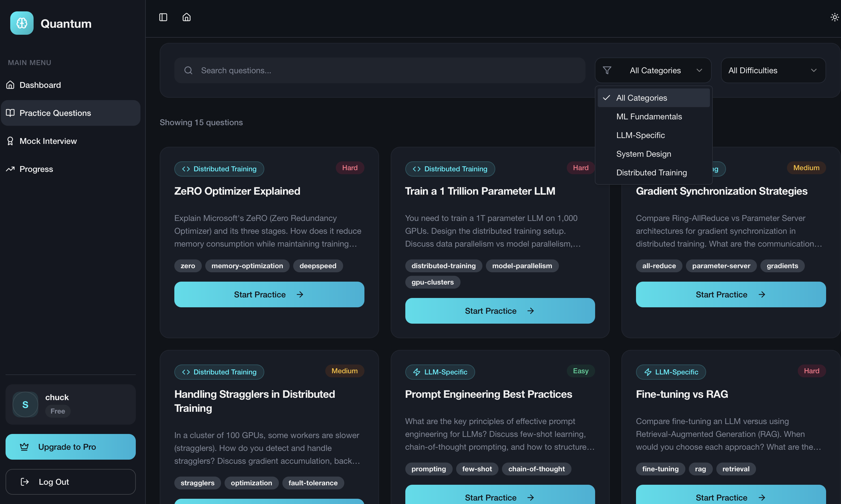841x504 pixels.
Task: Click the log out arrow icon
Action: point(25,482)
